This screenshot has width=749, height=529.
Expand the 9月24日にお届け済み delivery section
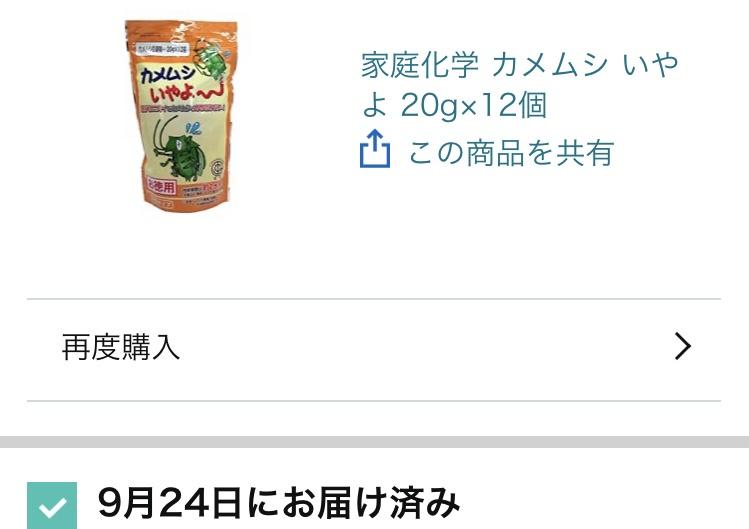(374, 505)
